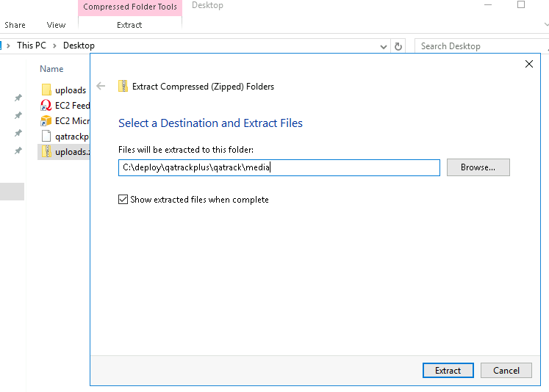Maximize the Explorer window

(521, 5)
